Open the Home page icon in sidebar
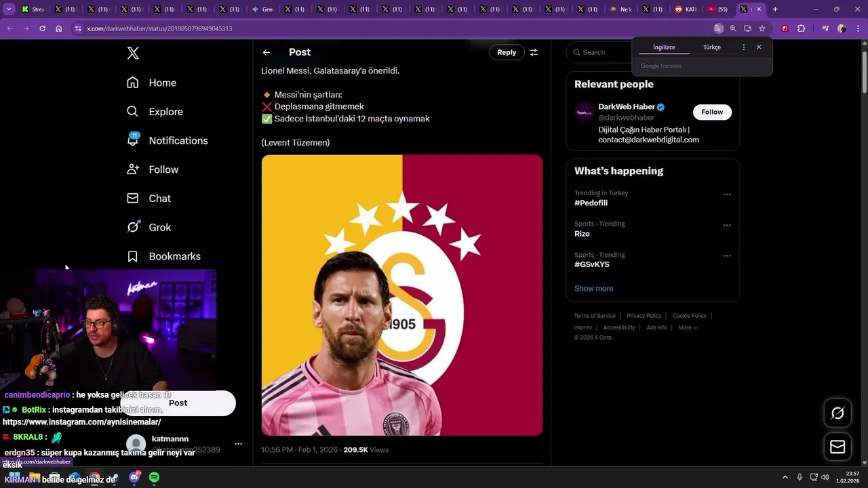 pyautogui.click(x=133, y=83)
